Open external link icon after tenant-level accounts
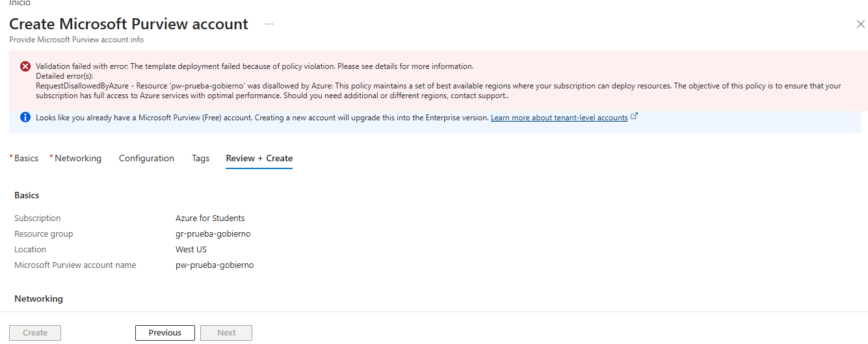 click(635, 116)
